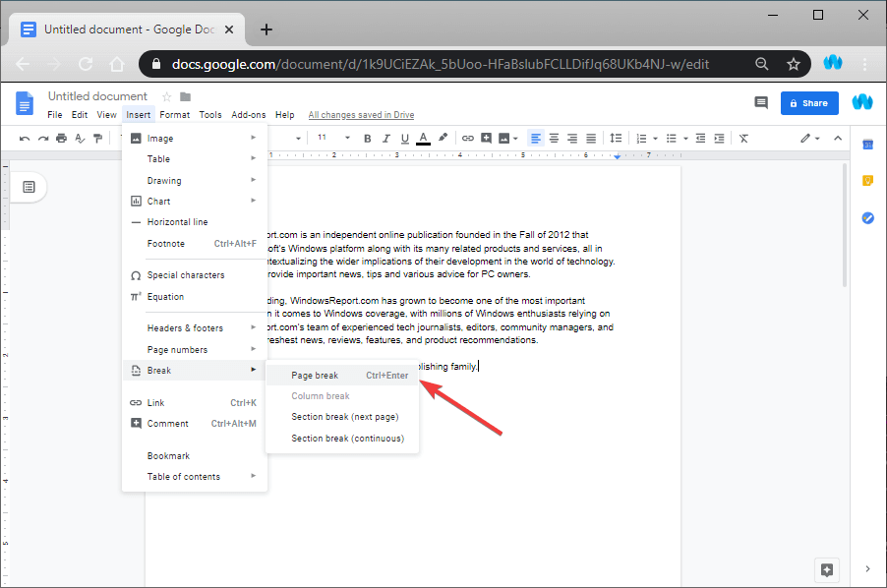Expand the bulleted list dropdown arrow
The image size is (887, 588).
point(685,139)
